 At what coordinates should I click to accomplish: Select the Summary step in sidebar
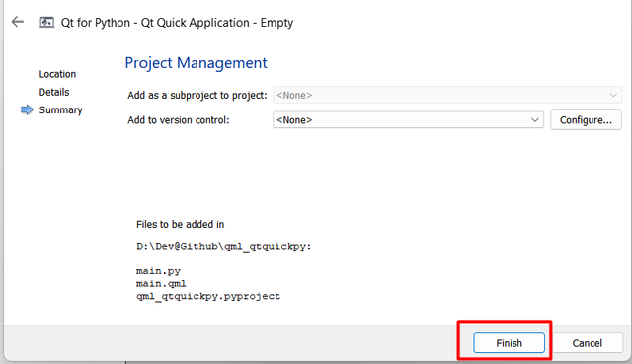pyautogui.click(x=60, y=109)
